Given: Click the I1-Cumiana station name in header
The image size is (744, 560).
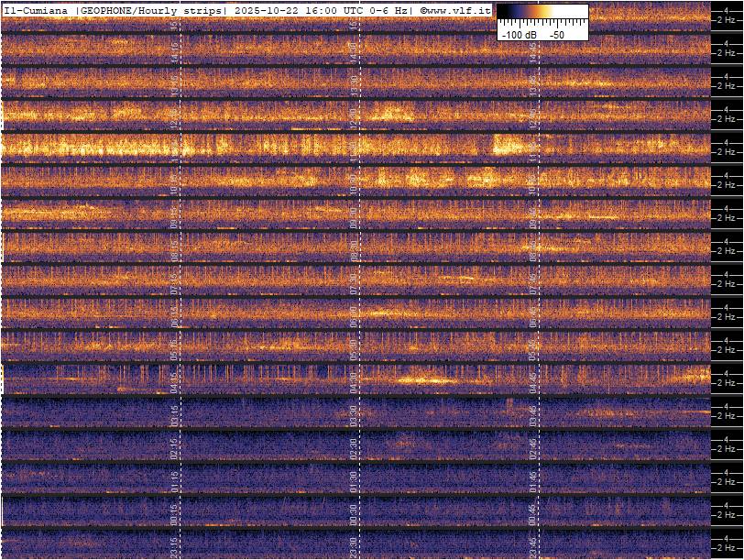Looking at the screenshot, I should (38, 9).
